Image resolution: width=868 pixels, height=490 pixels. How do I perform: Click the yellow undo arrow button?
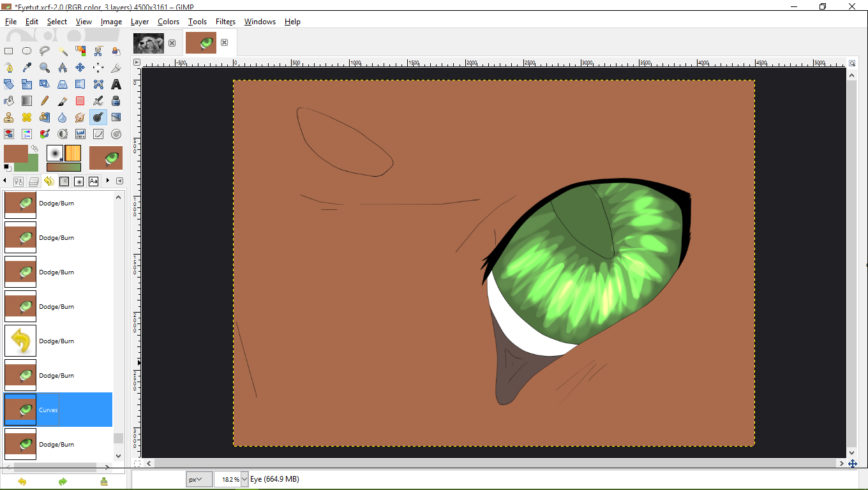[x=22, y=482]
